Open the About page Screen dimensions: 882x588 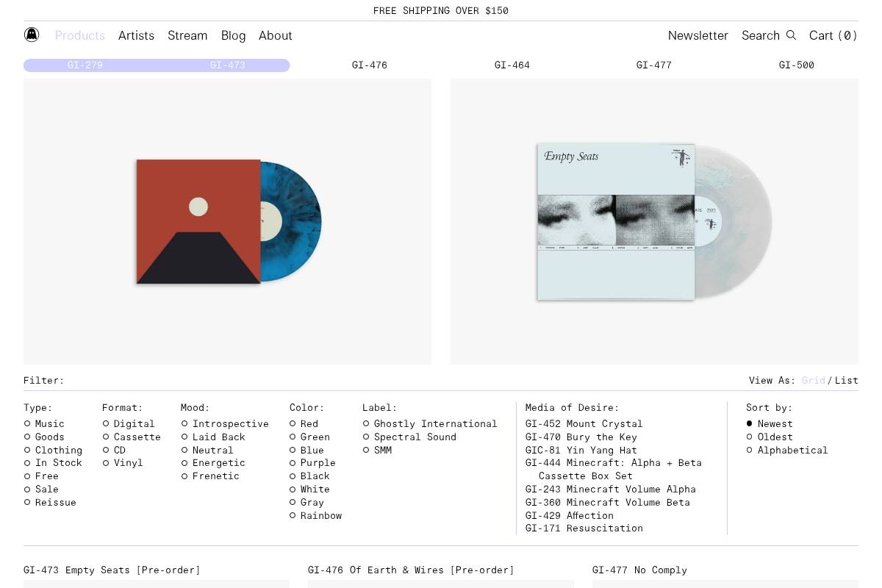[276, 35]
